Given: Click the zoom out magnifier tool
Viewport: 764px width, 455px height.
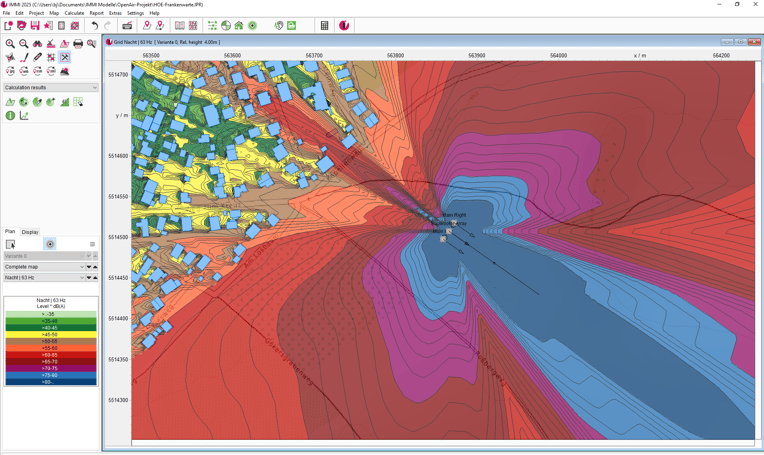Looking at the screenshot, I should point(24,44).
